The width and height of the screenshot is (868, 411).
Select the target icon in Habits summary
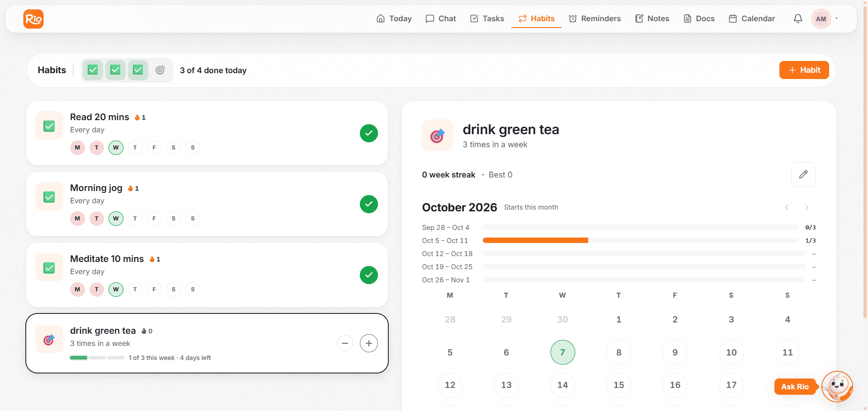[x=160, y=70]
